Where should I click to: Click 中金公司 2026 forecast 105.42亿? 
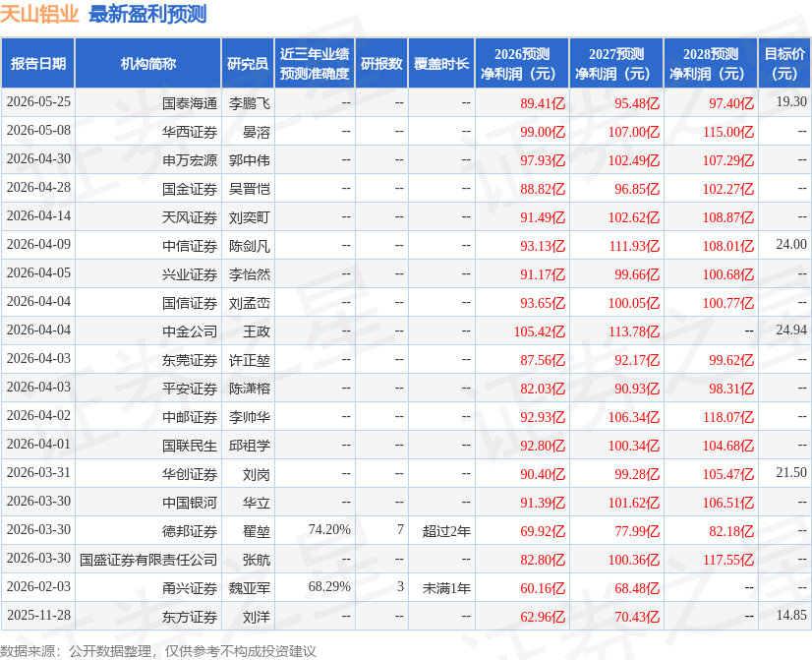coord(539,331)
